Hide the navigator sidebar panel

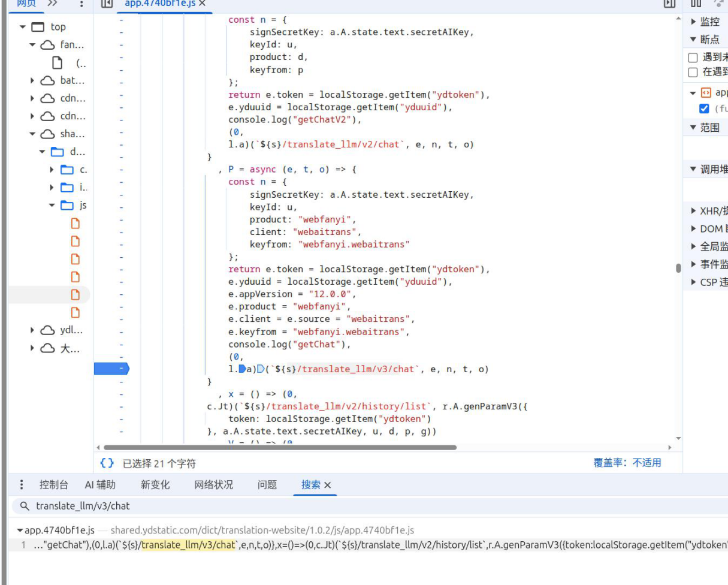[x=107, y=4]
